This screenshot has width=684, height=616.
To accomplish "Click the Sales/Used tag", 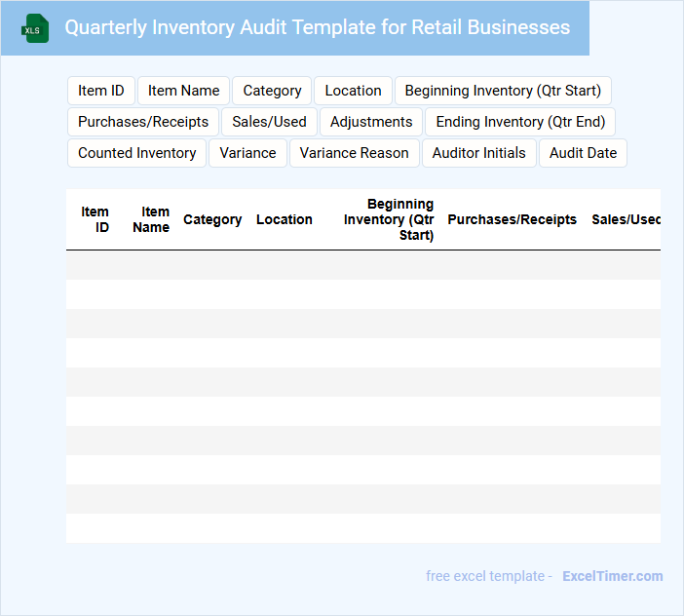I will (269, 122).
